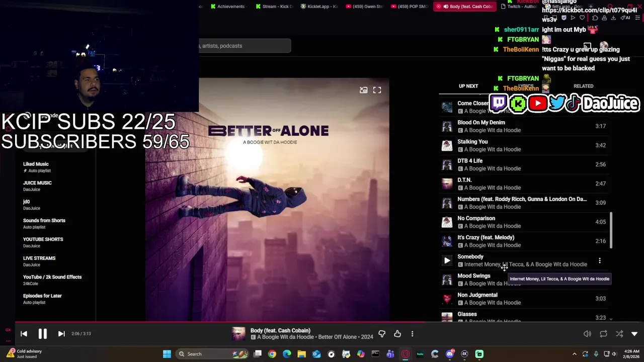Play Stalking You from the queue
This screenshot has width=644, height=362.
(x=523, y=145)
